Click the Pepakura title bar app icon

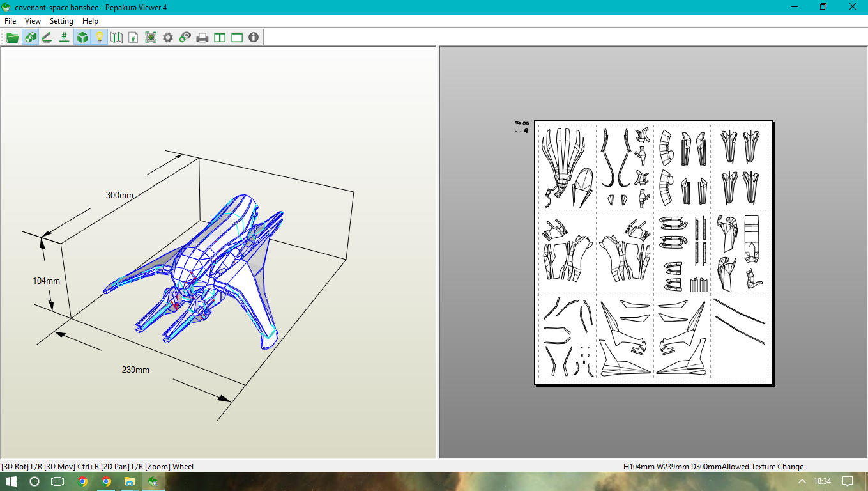tap(6, 6)
